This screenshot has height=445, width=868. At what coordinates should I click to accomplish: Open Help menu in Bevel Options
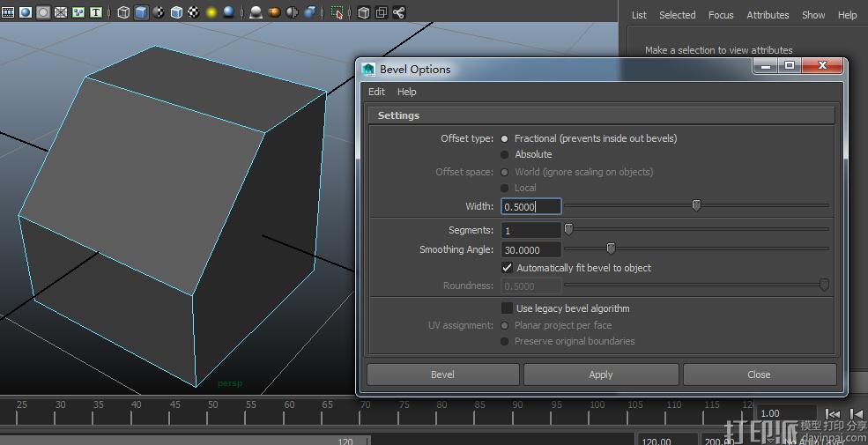tap(406, 92)
